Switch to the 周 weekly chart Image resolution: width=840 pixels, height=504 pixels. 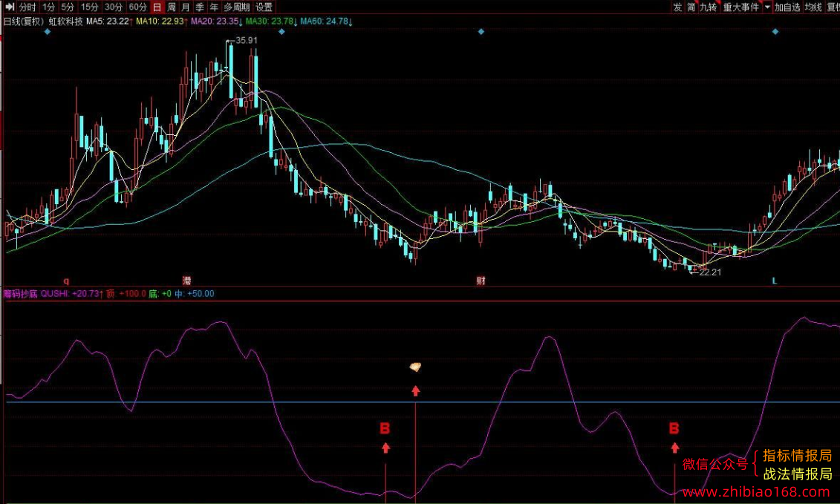coord(172,7)
